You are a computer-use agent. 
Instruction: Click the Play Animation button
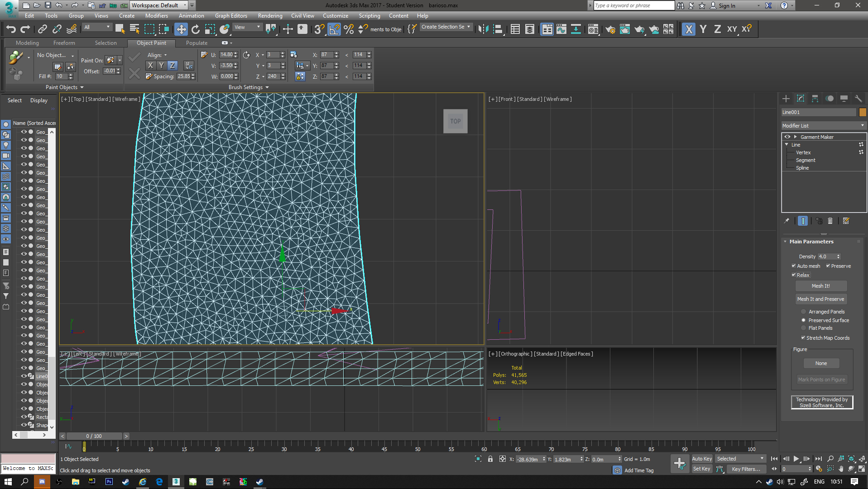796,459
